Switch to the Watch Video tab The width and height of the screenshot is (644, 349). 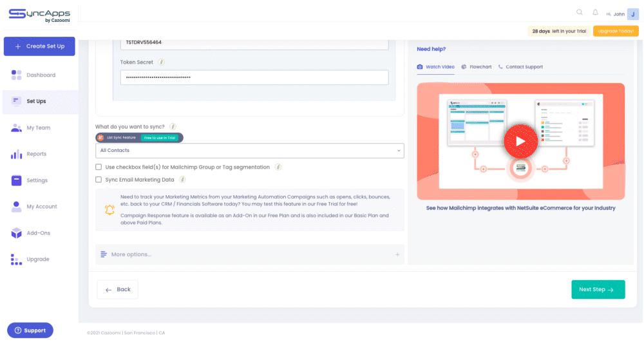point(436,67)
